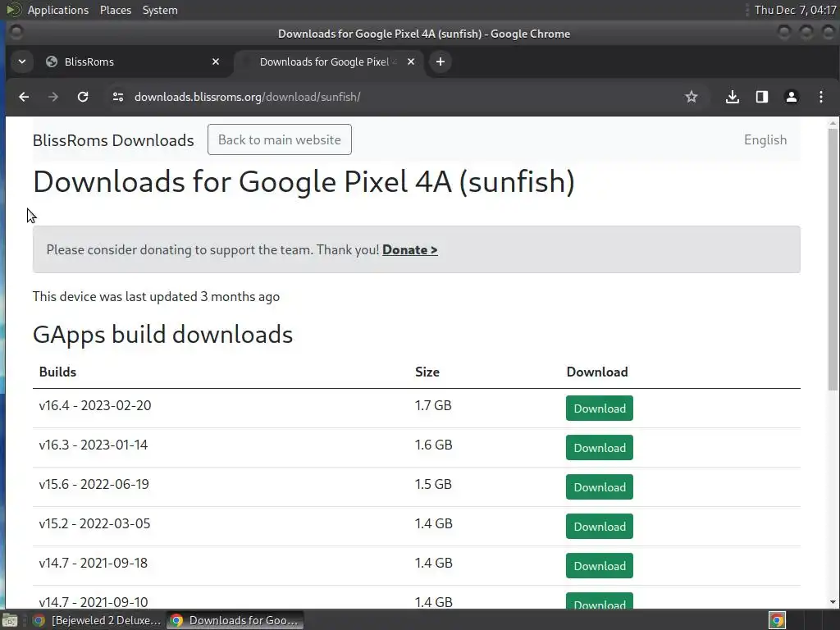840x630 pixels.
Task: Click the scrollbar up arrow
Action: (833, 123)
